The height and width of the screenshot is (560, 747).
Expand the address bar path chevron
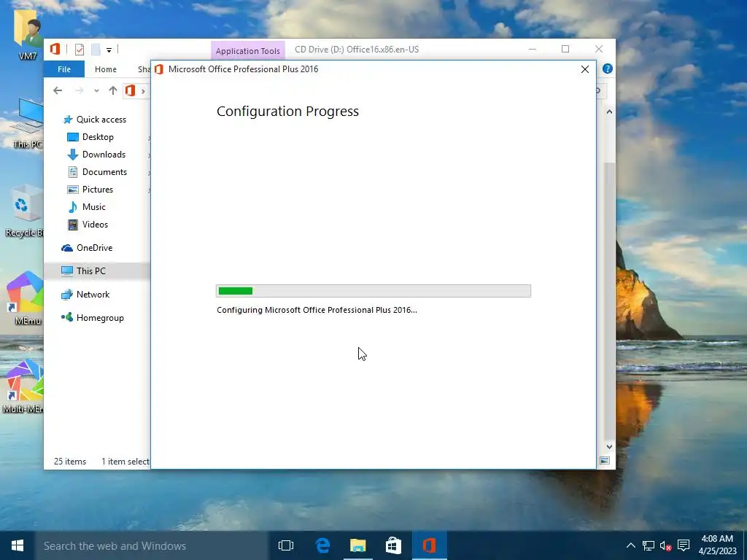tap(143, 91)
